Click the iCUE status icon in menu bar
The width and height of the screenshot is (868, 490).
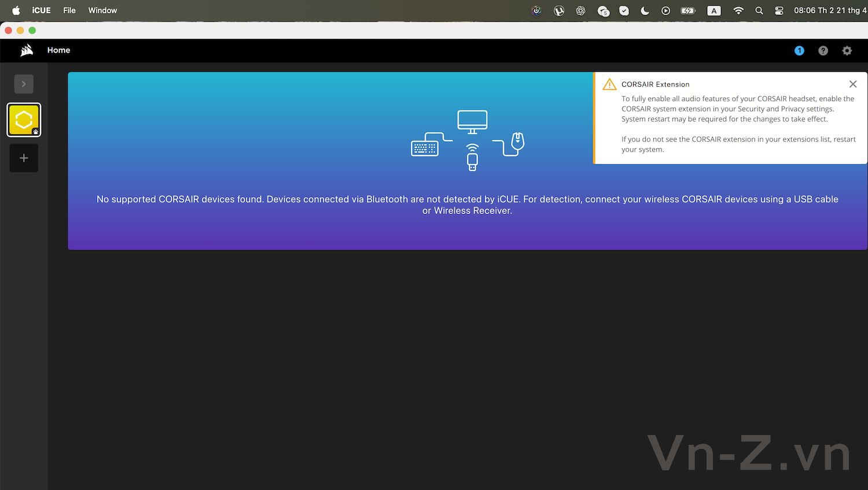(x=536, y=10)
